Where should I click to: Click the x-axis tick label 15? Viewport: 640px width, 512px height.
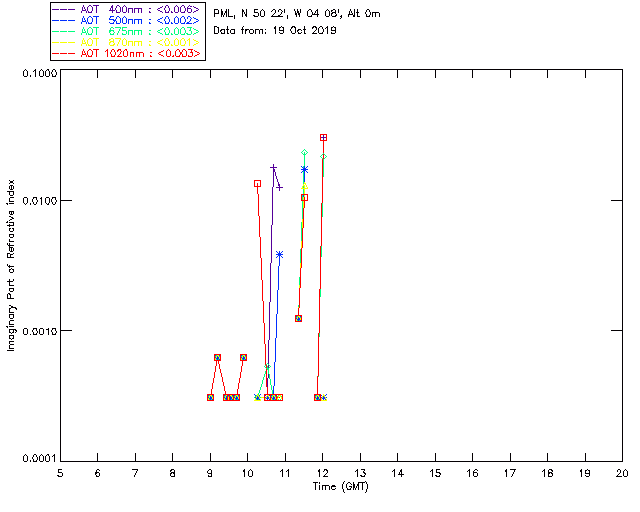pos(435,473)
